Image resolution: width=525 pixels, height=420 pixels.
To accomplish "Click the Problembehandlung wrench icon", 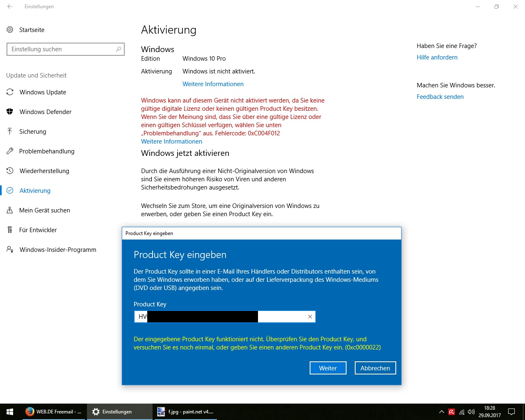I will (10, 151).
